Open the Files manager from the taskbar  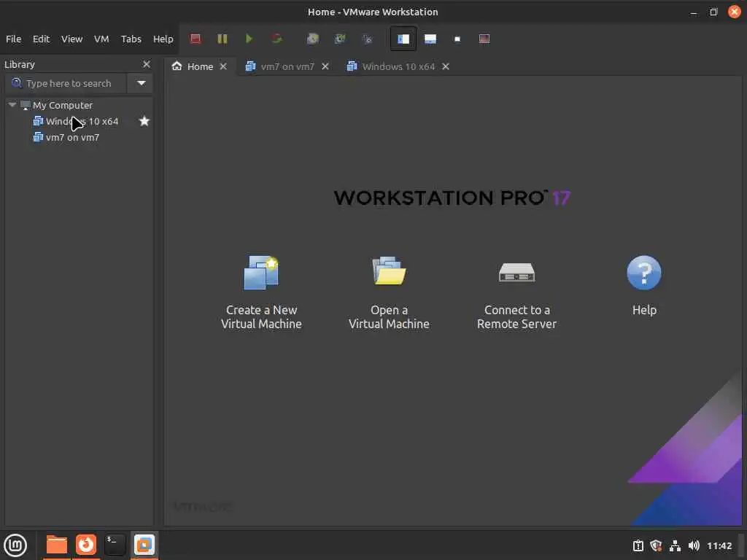pos(56,545)
